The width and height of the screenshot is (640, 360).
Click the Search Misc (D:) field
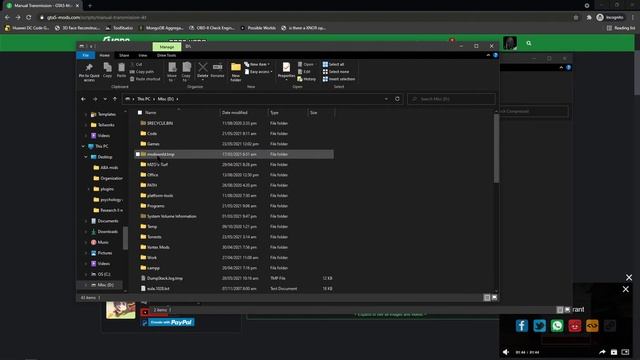click(x=451, y=99)
